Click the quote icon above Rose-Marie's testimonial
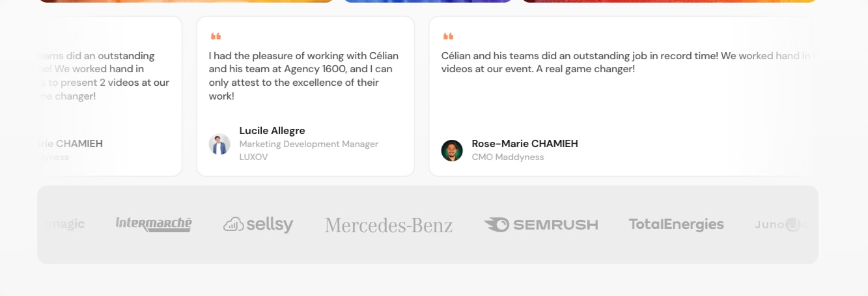Image resolution: width=868 pixels, height=296 pixels. click(448, 36)
